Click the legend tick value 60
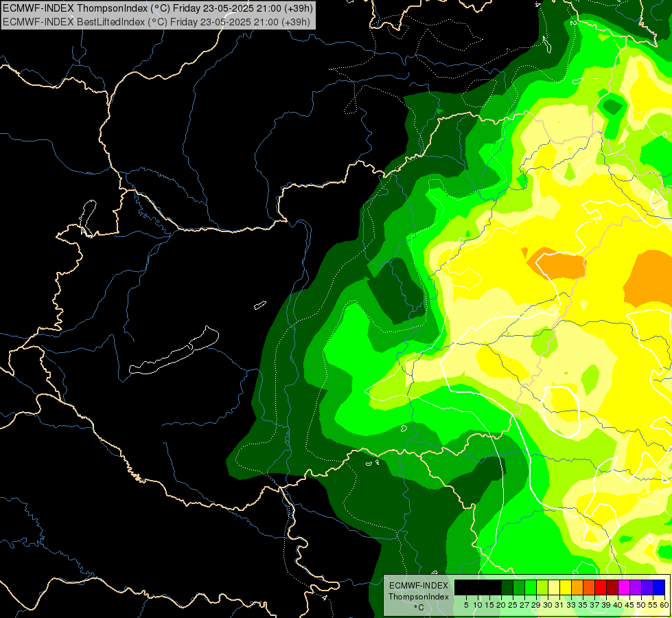Screen dimensions: 672x618 click(664, 605)
